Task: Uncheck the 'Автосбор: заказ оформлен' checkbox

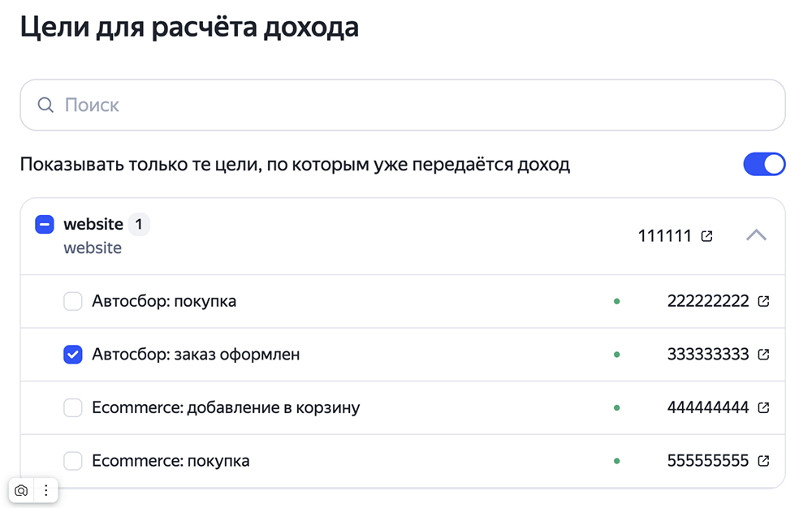Action: 72,355
